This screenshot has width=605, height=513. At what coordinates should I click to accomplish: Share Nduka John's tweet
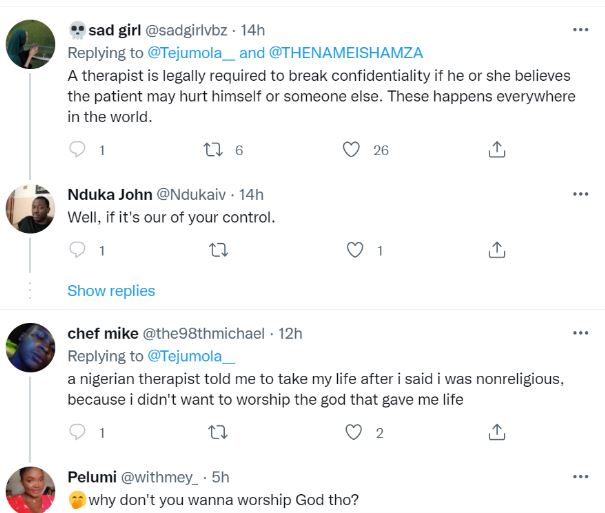(x=495, y=250)
